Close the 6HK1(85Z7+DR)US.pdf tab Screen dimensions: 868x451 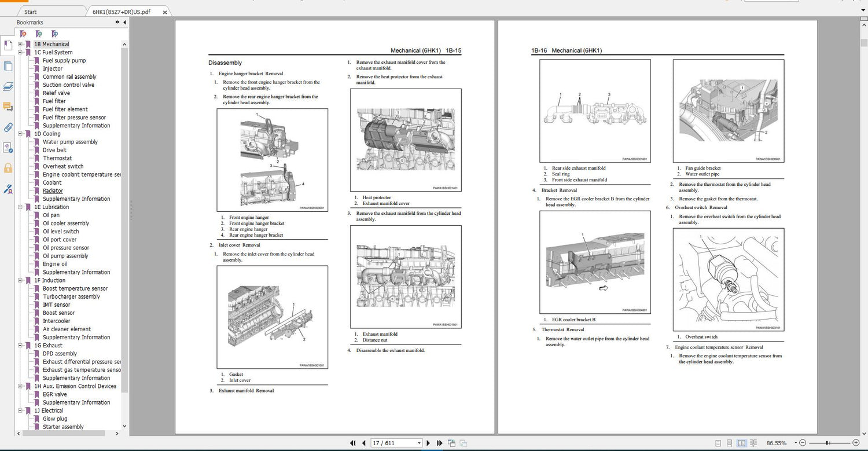tap(165, 12)
